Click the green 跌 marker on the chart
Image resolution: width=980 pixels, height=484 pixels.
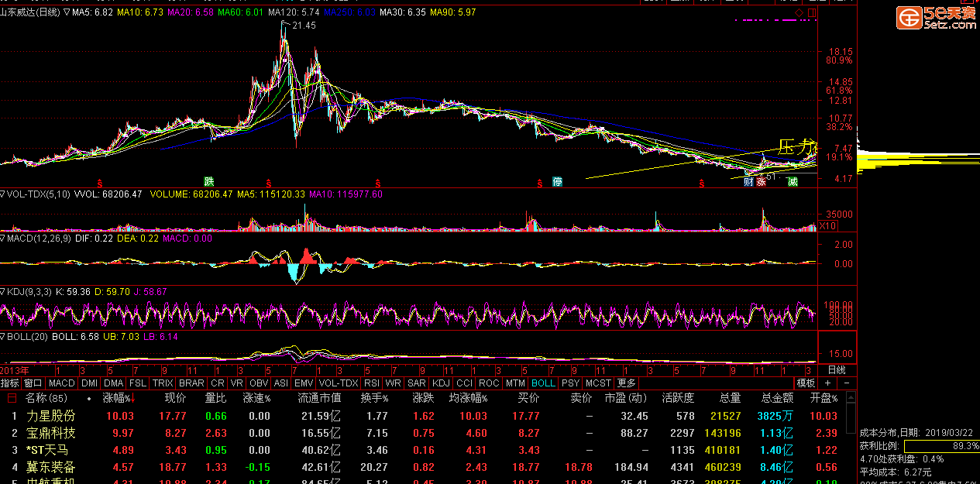click(x=208, y=181)
